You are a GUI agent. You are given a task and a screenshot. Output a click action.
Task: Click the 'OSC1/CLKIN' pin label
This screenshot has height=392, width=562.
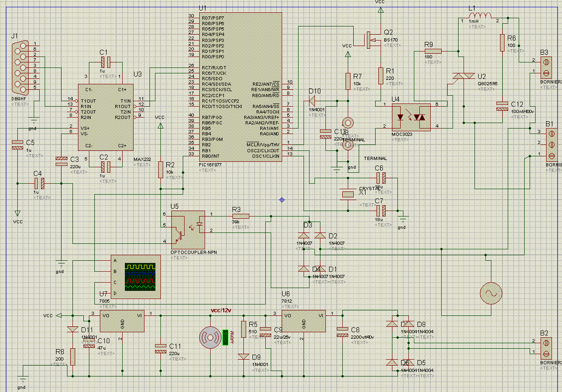[266, 156]
